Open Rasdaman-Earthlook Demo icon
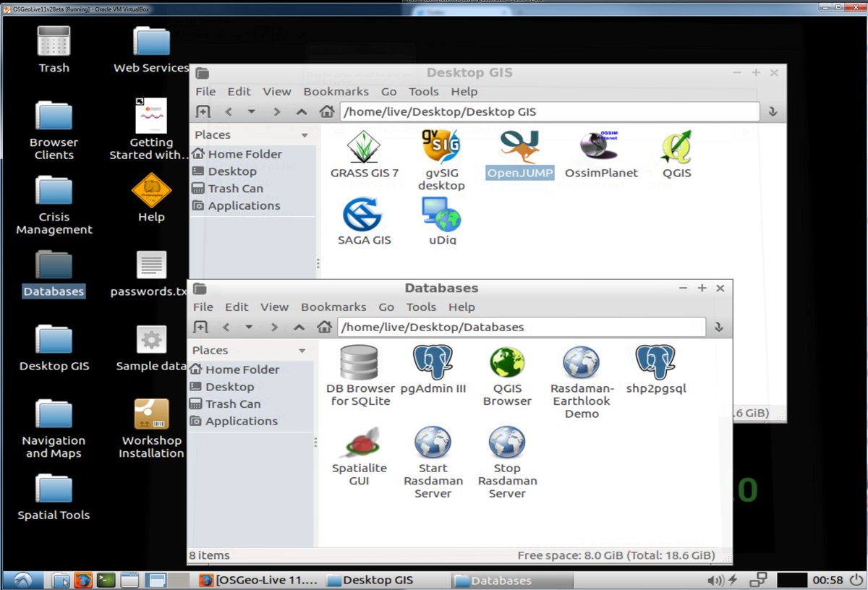868x590 pixels. coord(582,363)
